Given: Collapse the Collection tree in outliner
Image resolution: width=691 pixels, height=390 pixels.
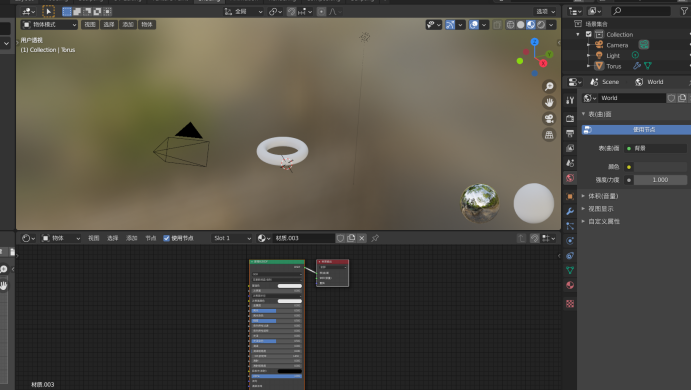Looking at the screenshot, I should [578, 34].
